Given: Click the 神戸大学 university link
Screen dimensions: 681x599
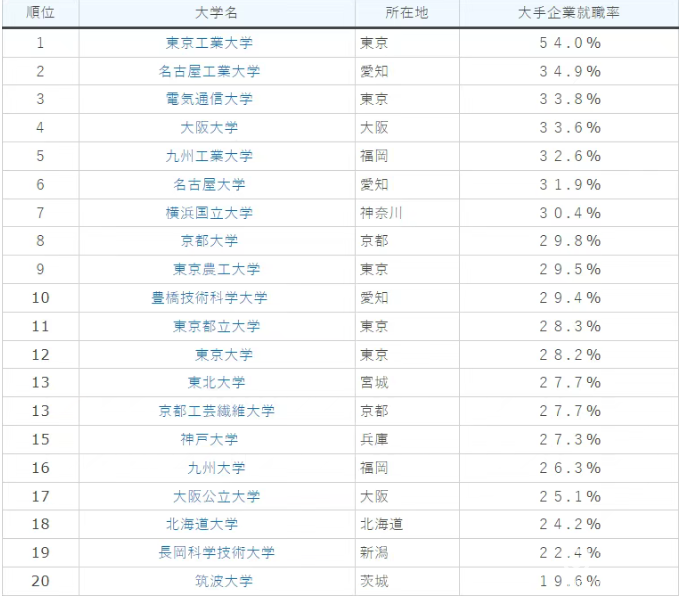Looking at the screenshot, I should tap(209, 440).
